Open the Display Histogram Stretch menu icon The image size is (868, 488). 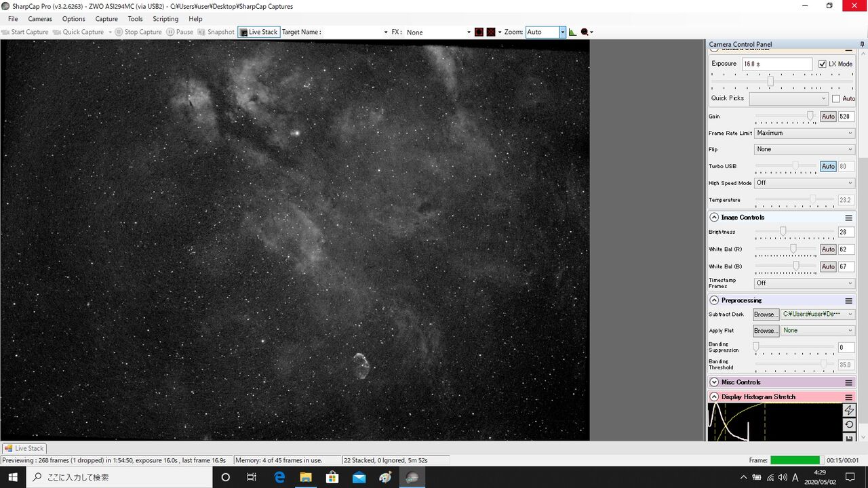(x=848, y=397)
